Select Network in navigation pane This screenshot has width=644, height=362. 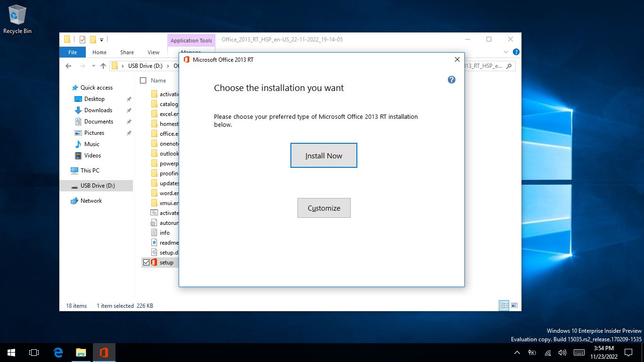91,201
